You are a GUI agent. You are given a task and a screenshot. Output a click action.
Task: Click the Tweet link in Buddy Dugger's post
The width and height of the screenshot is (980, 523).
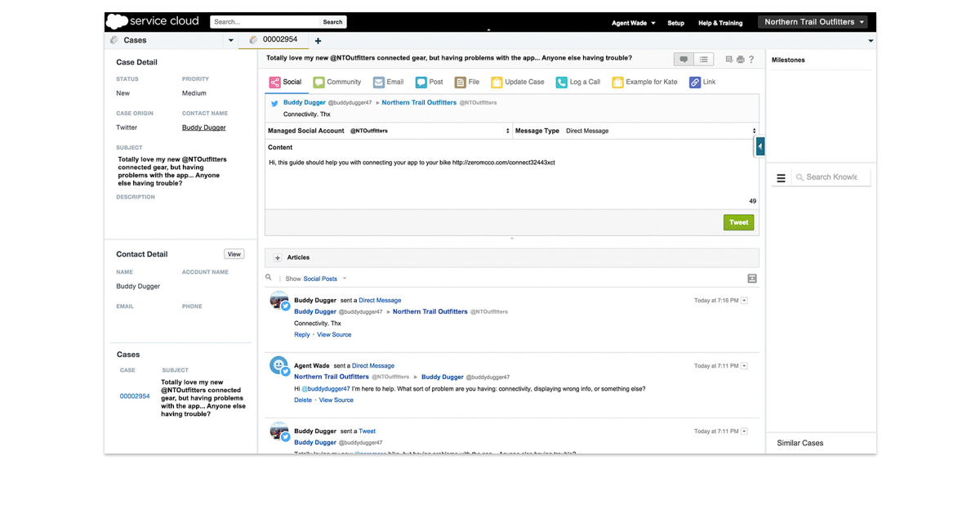367,431
